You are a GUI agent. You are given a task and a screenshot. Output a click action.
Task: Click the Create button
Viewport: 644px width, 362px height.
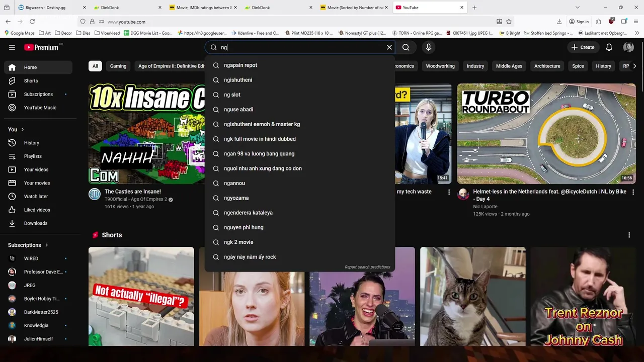point(583,47)
